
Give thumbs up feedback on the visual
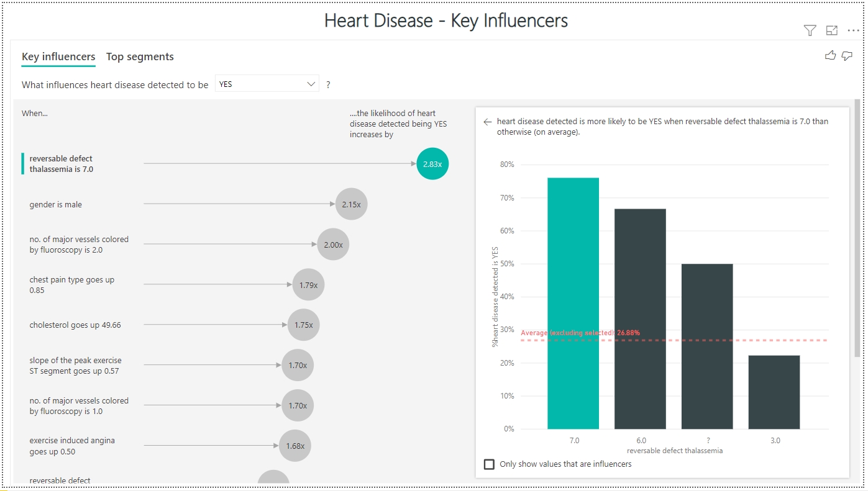click(830, 55)
